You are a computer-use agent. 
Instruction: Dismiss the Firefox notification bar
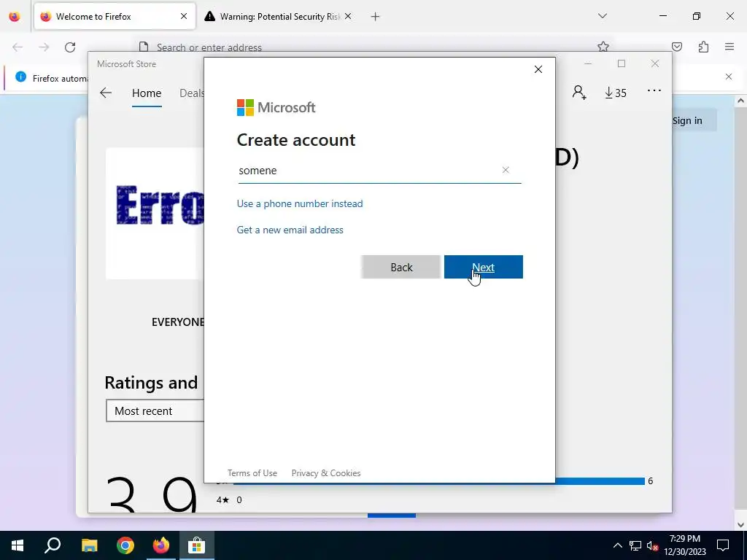point(729,77)
